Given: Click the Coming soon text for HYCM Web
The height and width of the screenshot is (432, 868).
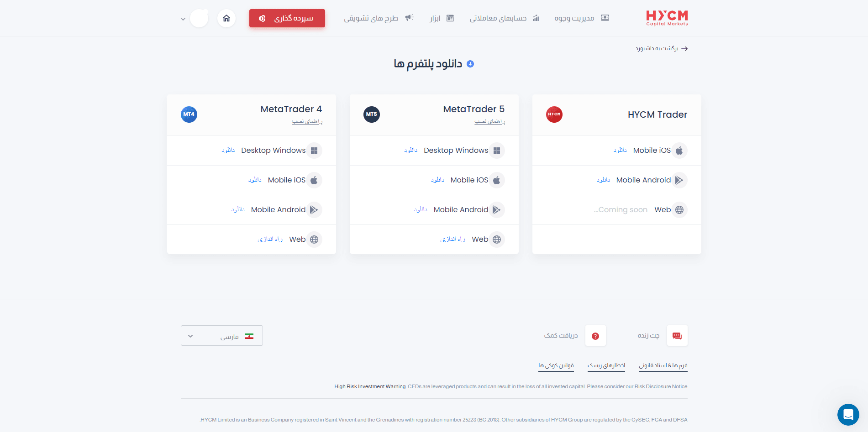Looking at the screenshot, I should click(x=621, y=210).
